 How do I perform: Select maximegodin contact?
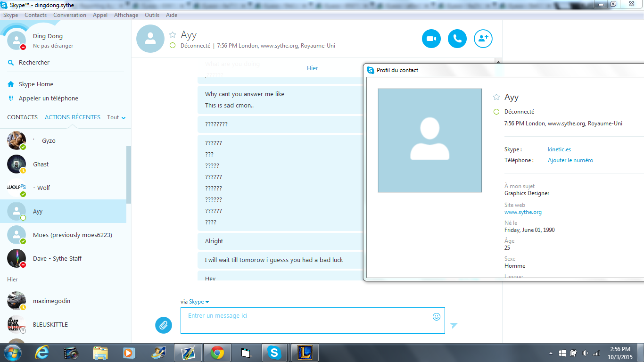(x=63, y=301)
